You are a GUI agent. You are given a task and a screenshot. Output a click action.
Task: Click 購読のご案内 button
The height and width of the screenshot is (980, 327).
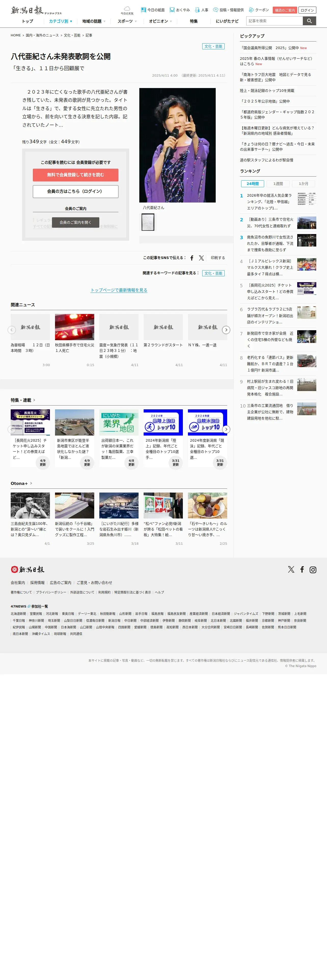click(285, 10)
